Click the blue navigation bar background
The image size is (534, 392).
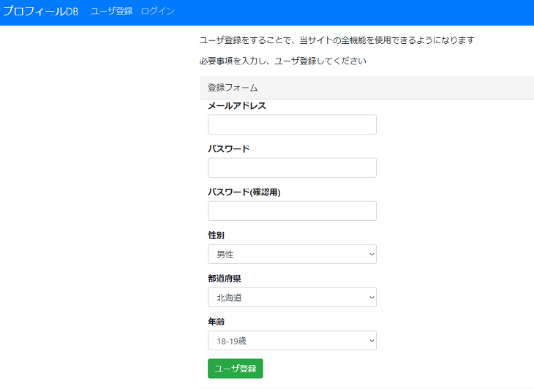click(x=351, y=12)
